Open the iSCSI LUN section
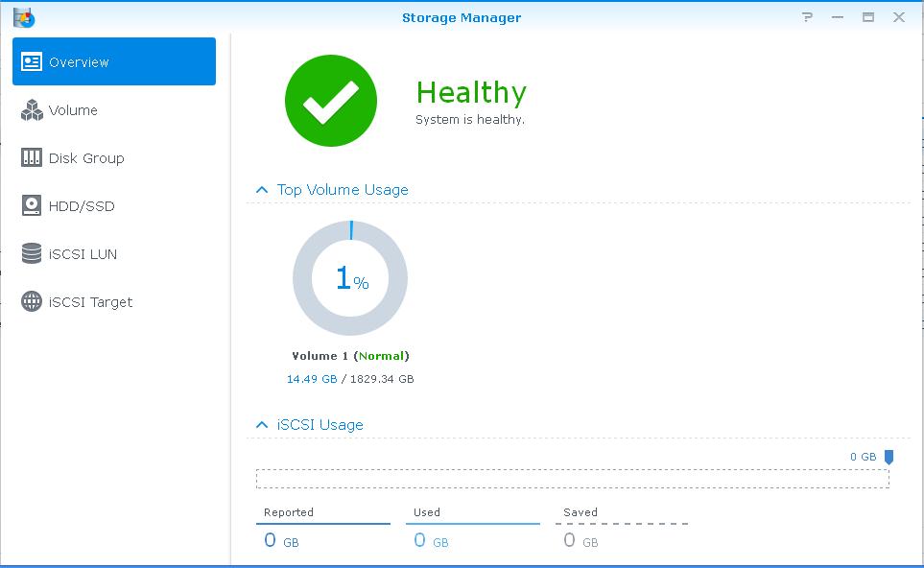924x568 pixels. [x=114, y=254]
